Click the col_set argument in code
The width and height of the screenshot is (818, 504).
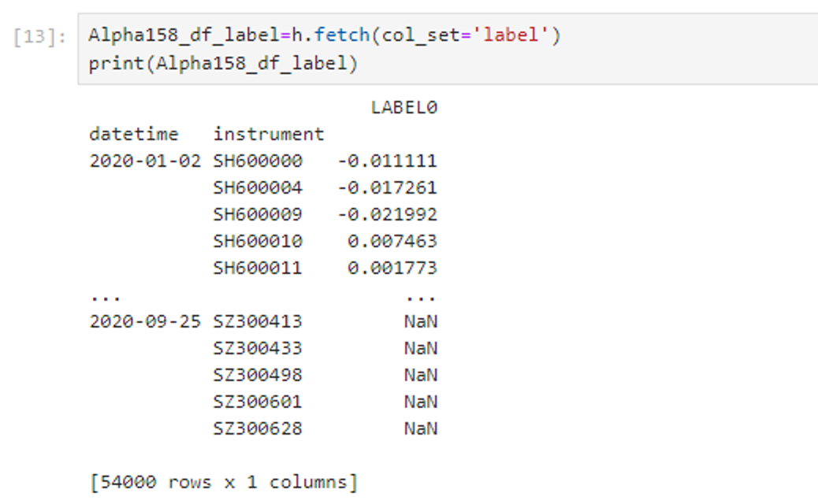[x=415, y=35]
